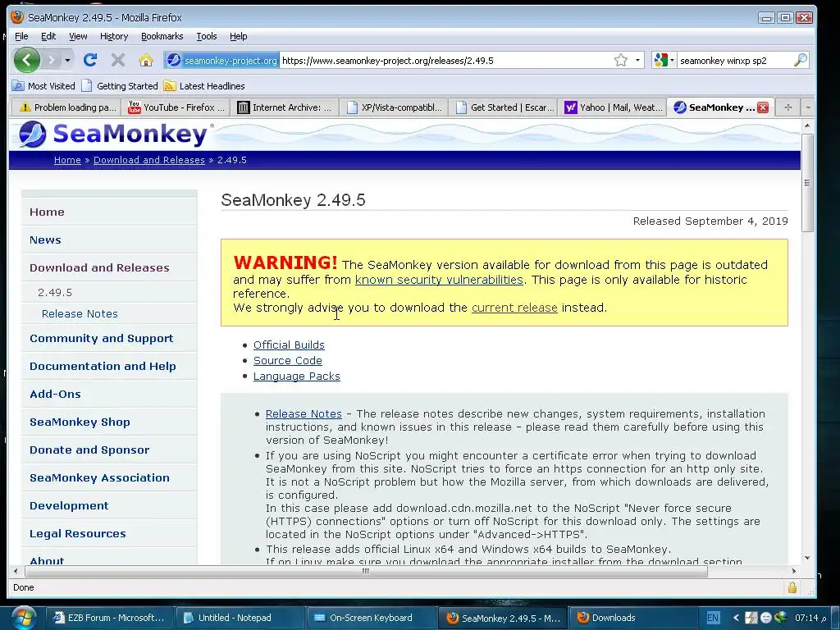Open Development in the sidebar

pos(69,505)
